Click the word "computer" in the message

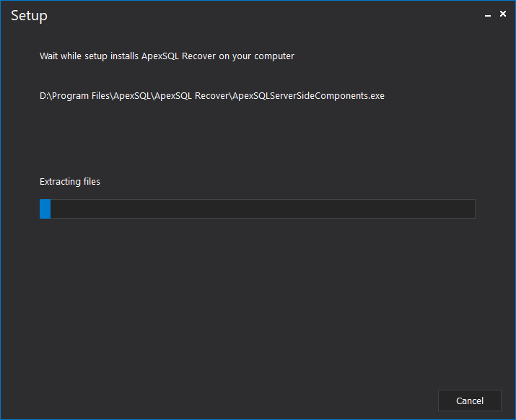pos(274,56)
